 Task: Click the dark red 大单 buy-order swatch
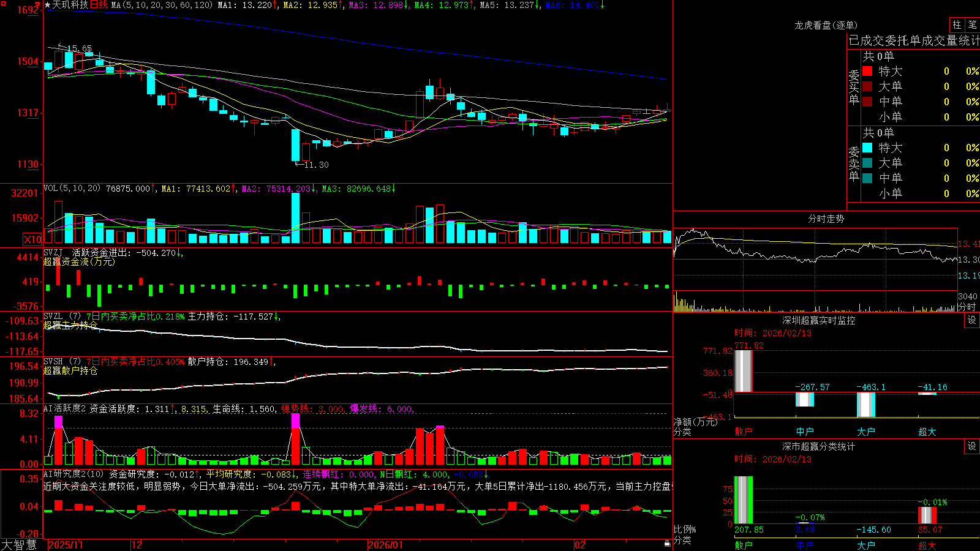tap(867, 86)
